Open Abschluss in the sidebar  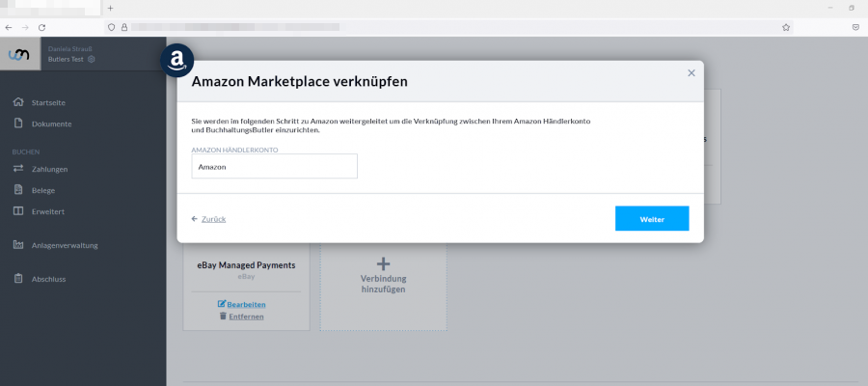pos(48,279)
